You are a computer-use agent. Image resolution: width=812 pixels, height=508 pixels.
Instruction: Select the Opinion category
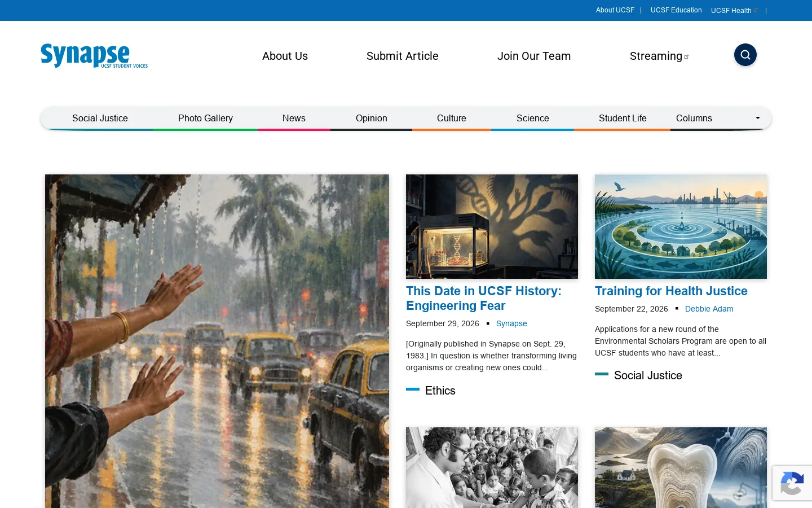(372, 118)
